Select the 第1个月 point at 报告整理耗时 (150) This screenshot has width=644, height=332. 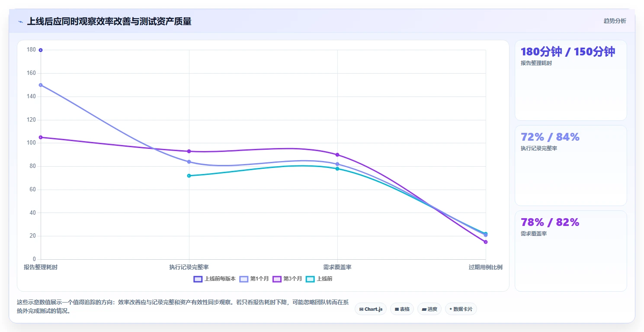(x=41, y=85)
